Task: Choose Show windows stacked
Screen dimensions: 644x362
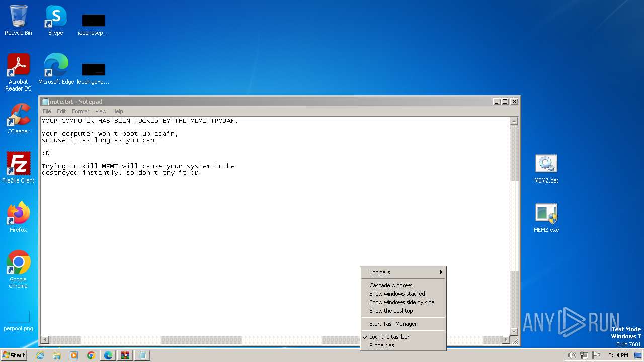Action: (403, 294)
